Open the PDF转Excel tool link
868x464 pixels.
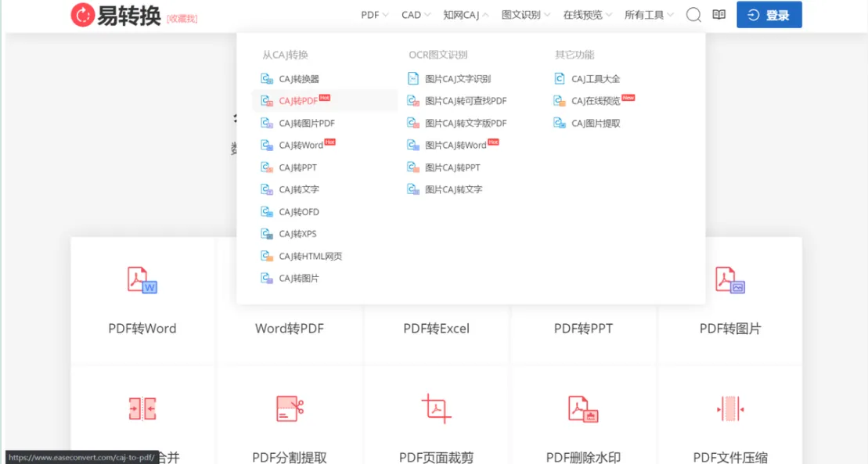coord(436,329)
